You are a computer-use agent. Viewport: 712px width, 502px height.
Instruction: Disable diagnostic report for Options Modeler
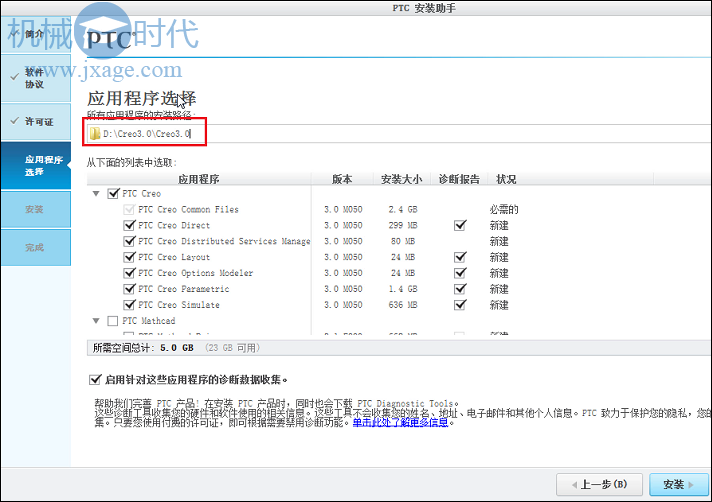point(460,273)
